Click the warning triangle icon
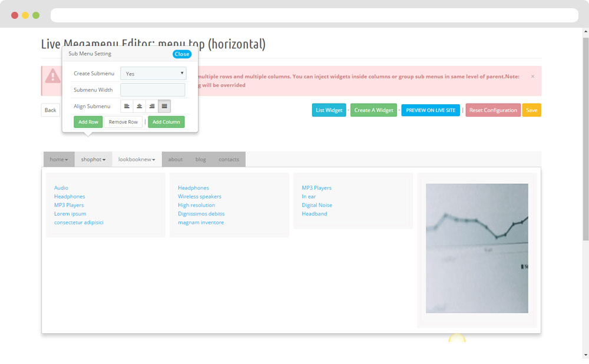Image resolution: width=589 pixels, height=364 pixels. pyautogui.click(x=52, y=76)
